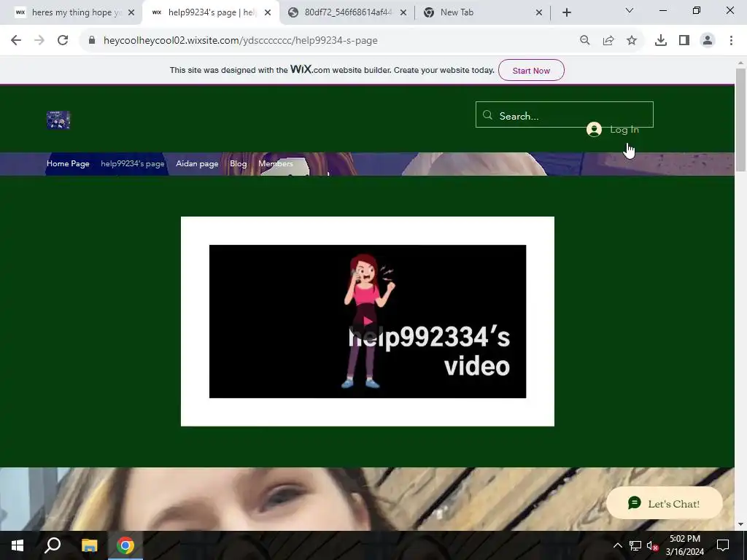Show hidden system tray icons
Image resolution: width=747 pixels, height=560 pixels.
click(617, 545)
